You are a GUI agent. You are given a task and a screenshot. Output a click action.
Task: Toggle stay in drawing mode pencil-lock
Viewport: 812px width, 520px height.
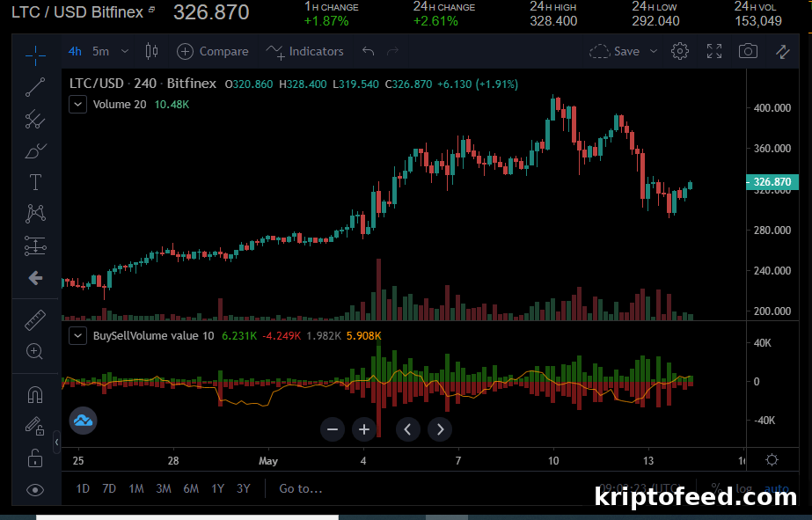click(35, 427)
